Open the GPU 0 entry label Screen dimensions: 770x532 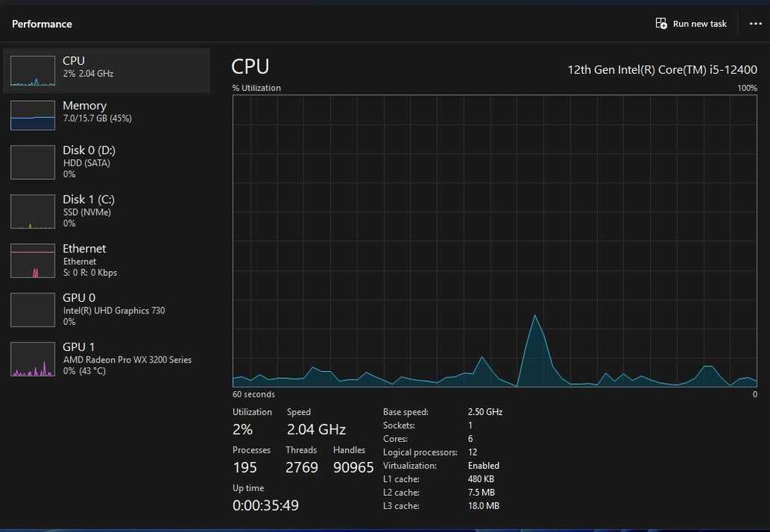point(79,298)
